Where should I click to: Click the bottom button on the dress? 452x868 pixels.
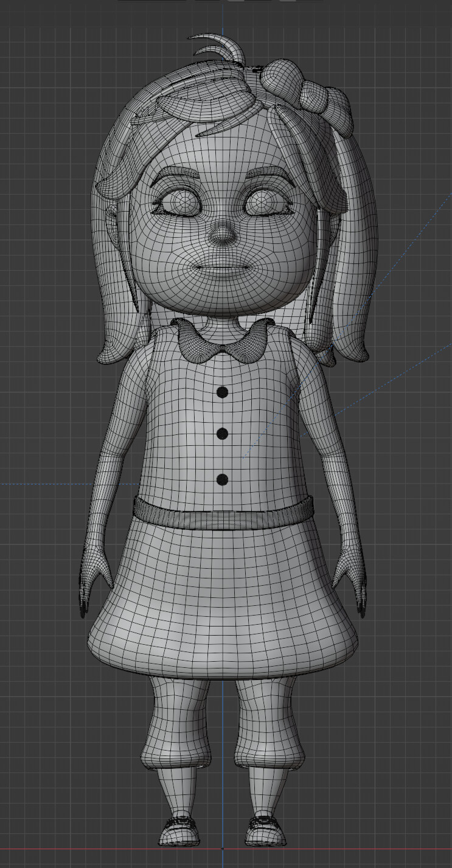pos(223,480)
